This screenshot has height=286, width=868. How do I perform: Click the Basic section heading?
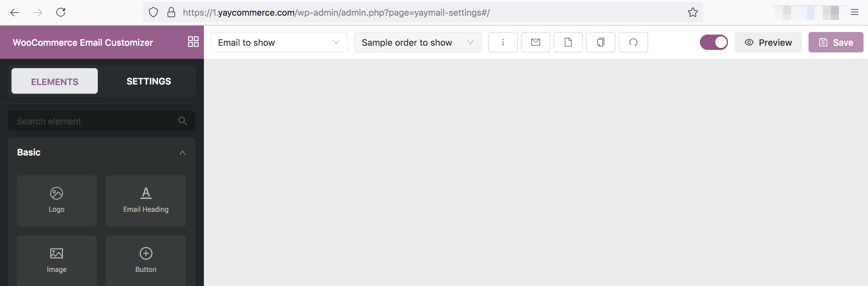coord(29,152)
